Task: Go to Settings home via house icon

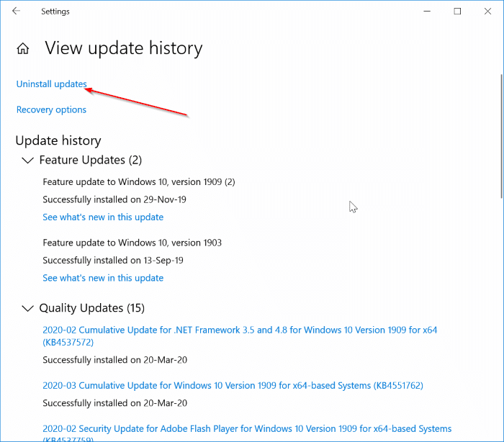Action: [x=23, y=49]
